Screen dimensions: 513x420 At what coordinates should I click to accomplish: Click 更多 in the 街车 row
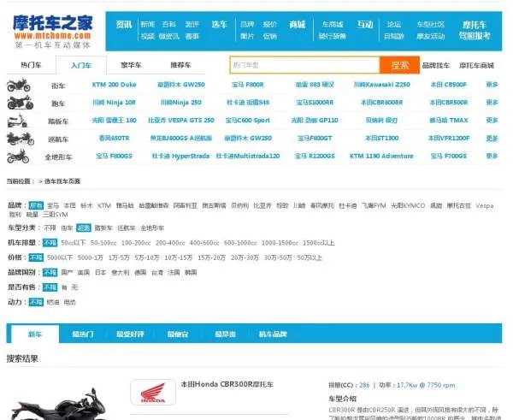[x=492, y=85]
